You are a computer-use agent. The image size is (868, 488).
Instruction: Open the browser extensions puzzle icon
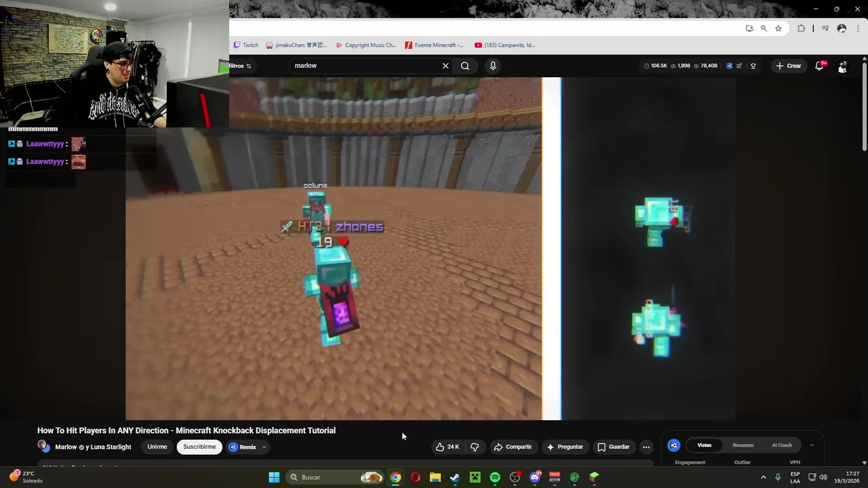(802, 28)
